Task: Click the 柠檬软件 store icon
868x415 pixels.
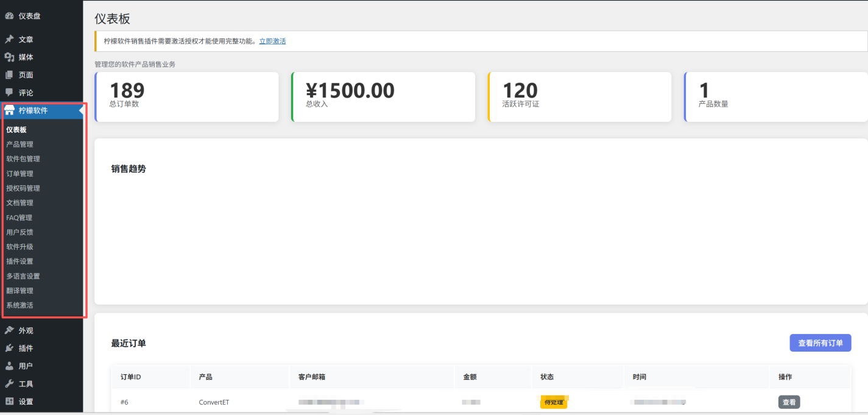Action: (x=9, y=110)
